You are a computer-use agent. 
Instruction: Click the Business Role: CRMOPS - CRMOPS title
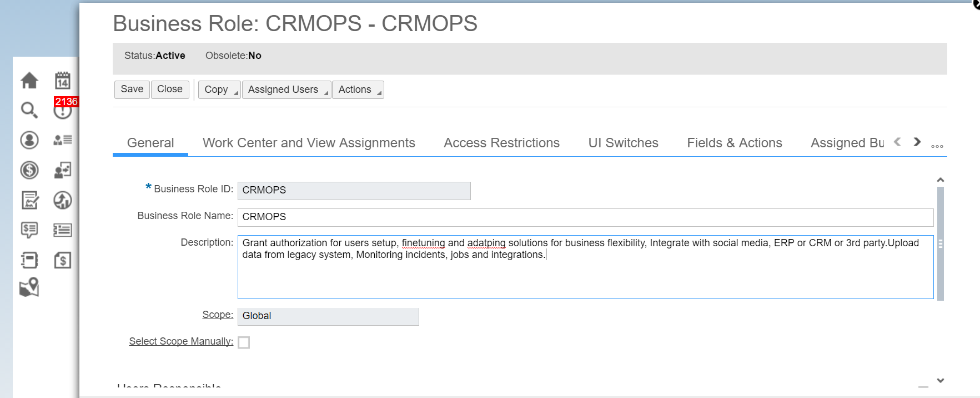tap(295, 23)
